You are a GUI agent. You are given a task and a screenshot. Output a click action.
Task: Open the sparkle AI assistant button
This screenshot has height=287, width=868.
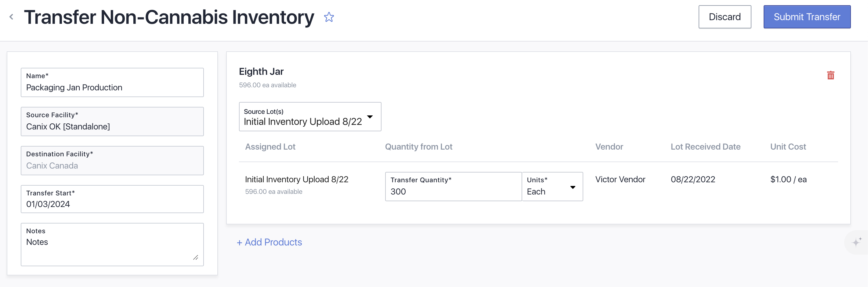856,242
